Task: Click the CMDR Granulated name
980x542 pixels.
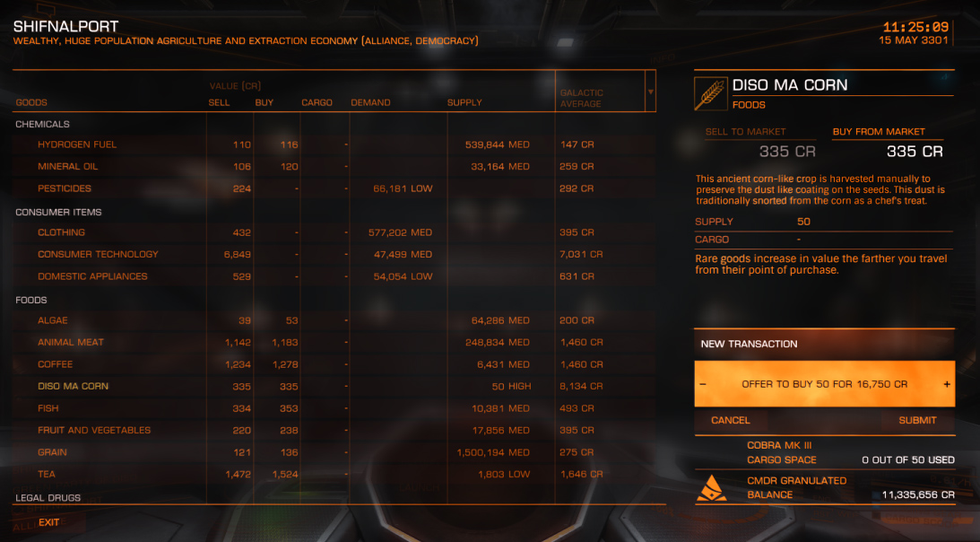Action: [x=797, y=481]
